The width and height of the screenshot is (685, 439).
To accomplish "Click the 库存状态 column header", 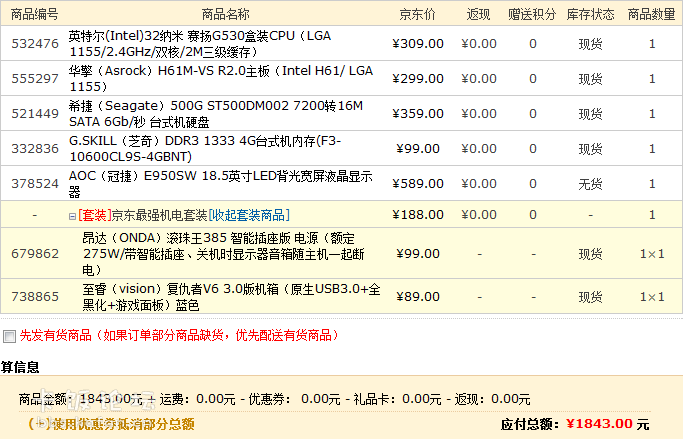I will click(x=590, y=14).
